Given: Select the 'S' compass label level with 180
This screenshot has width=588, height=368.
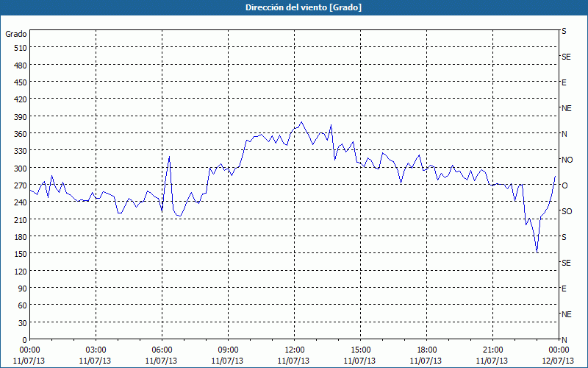Looking at the screenshot, I should pyautogui.click(x=564, y=237).
